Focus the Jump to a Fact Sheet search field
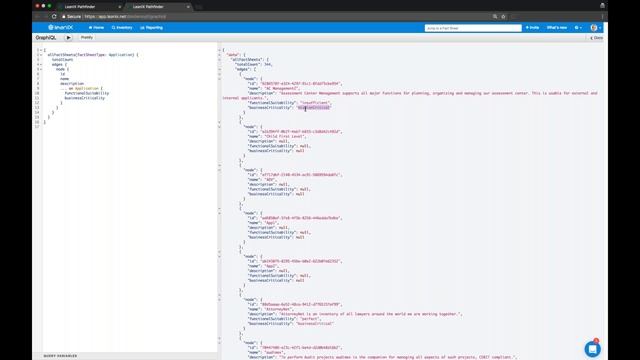Image resolution: width=640 pixels, height=360 pixels. [x=473, y=28]
